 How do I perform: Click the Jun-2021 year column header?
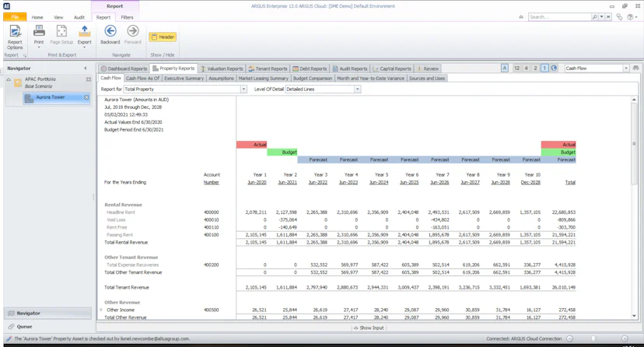[x=288, y=182]
